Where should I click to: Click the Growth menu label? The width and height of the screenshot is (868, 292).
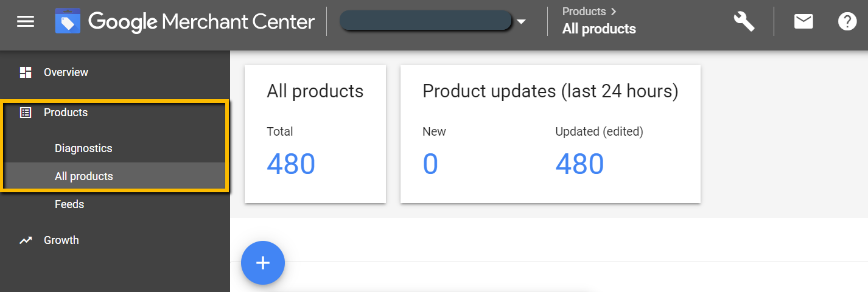[61, 240]
